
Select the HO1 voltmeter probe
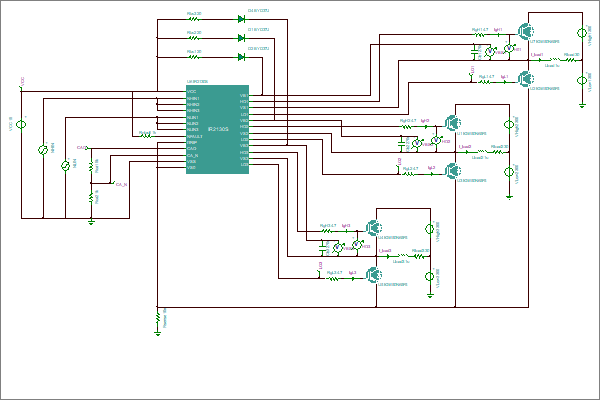click(x=509, y=48)
